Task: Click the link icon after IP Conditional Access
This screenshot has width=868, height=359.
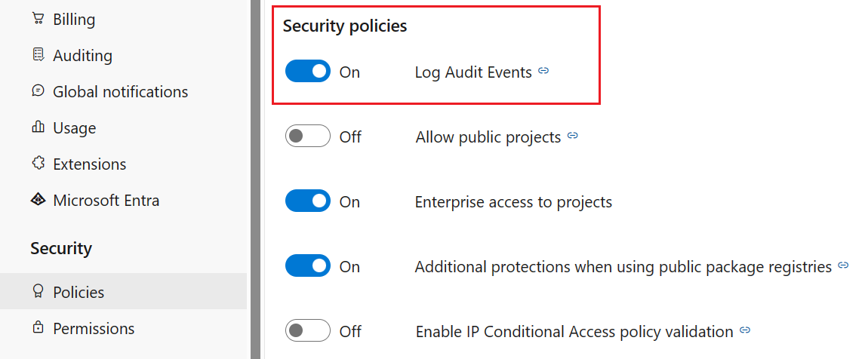Action: coord(745,331)
